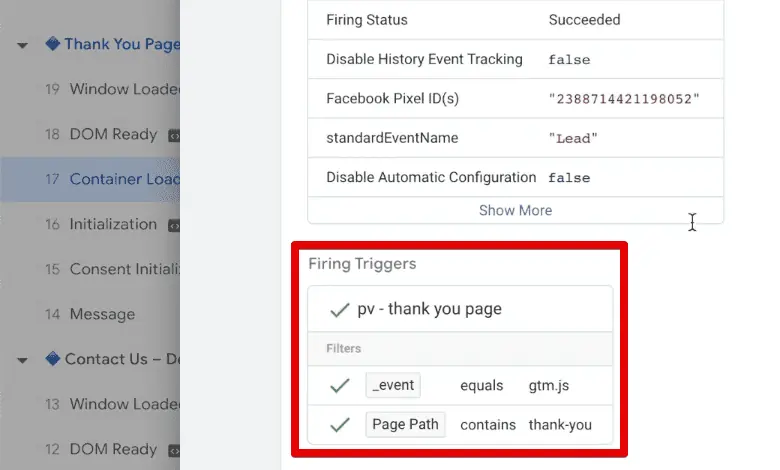The width and height of the screenshot is (780, 470).
Task: Click the Page Path variable chip
Action: 405,424
